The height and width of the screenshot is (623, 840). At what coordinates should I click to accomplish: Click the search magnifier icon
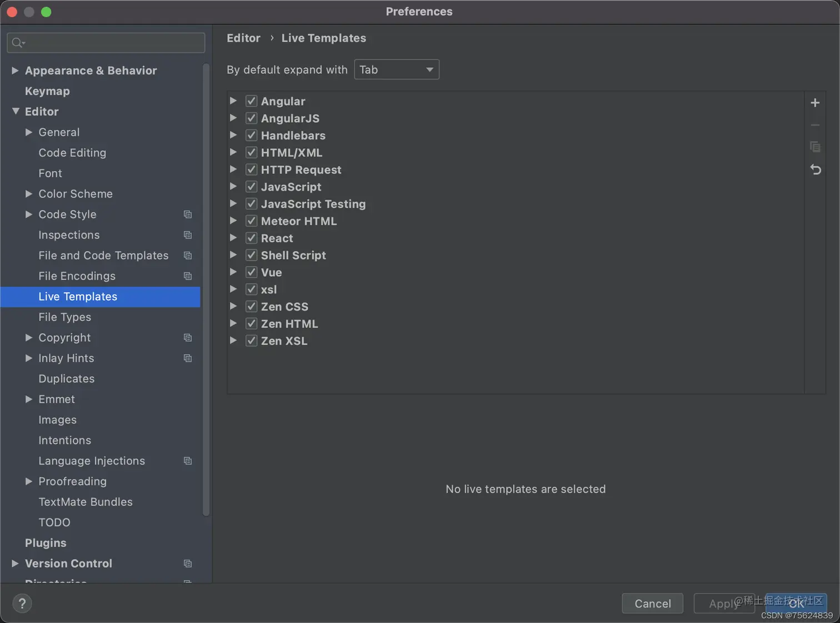[x=18, y=43]
